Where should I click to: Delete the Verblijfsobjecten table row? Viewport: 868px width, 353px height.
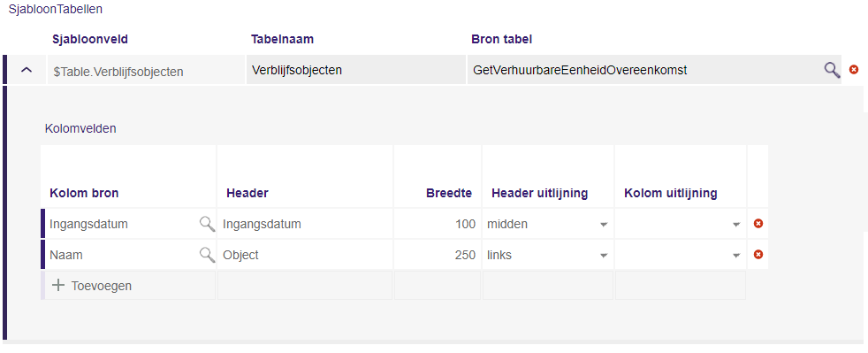(x=854, y=70)
